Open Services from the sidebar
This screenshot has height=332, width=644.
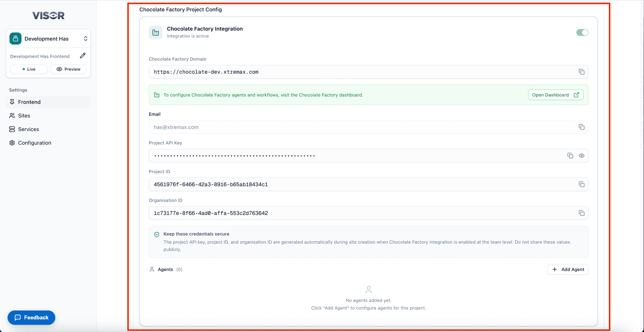[48, 129]
